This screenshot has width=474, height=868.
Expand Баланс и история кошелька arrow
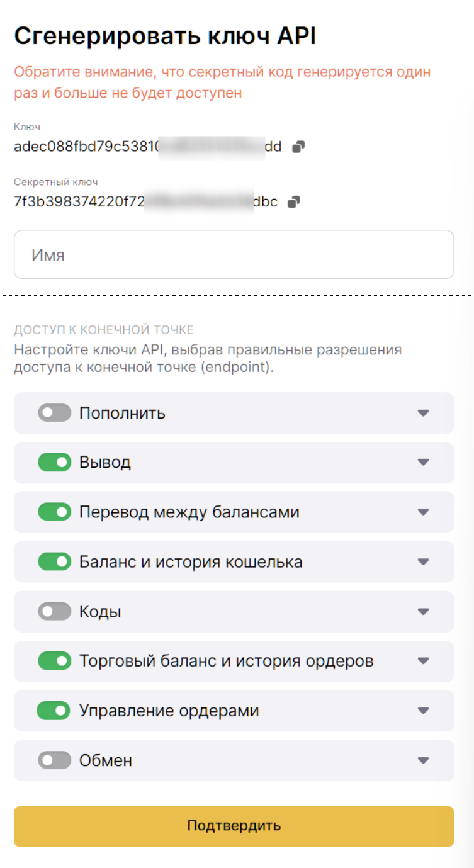424,561
